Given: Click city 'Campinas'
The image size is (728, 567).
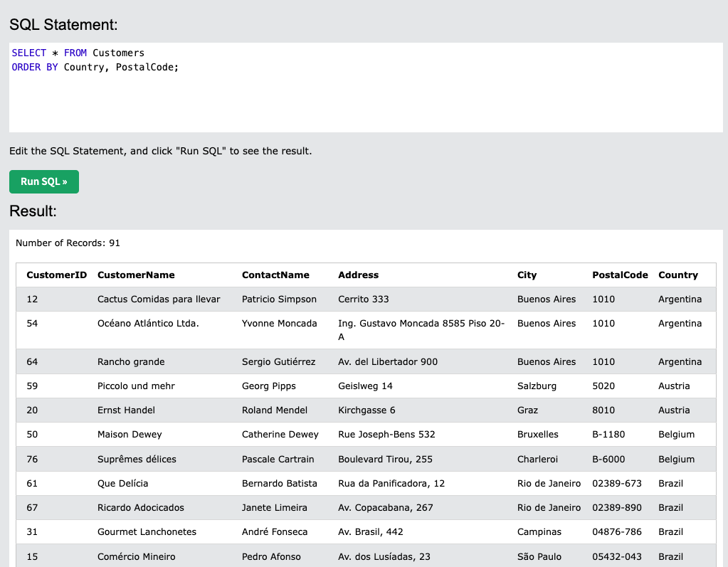Looking at the screenshot, I should click(x=539, y=531).
